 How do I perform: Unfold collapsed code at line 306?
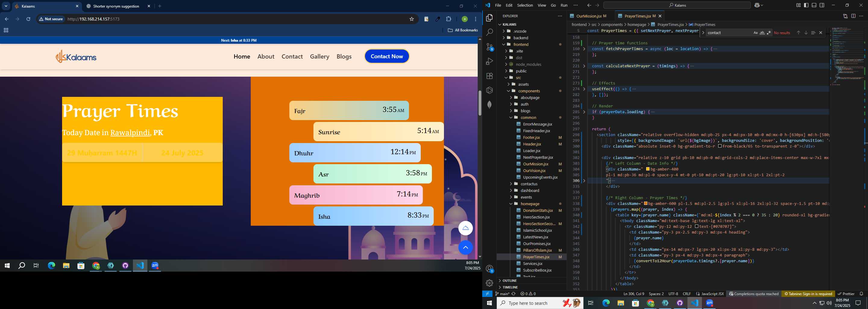[x=584, y=181]
